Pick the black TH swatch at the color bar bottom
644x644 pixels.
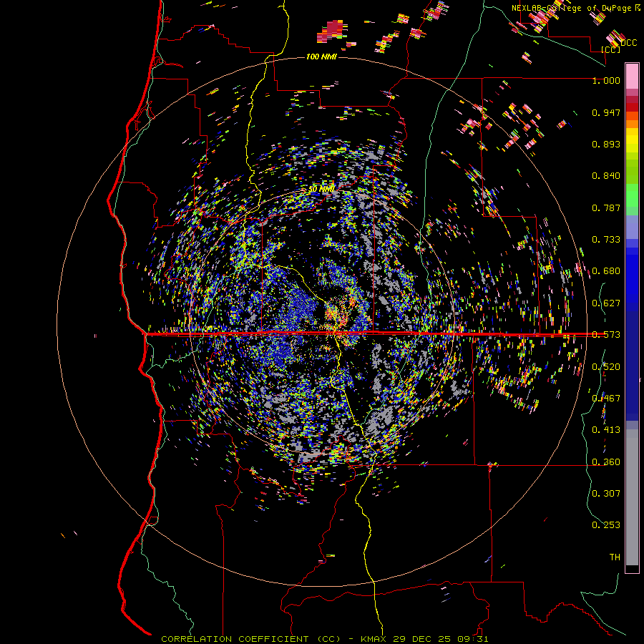click(632, 568)
